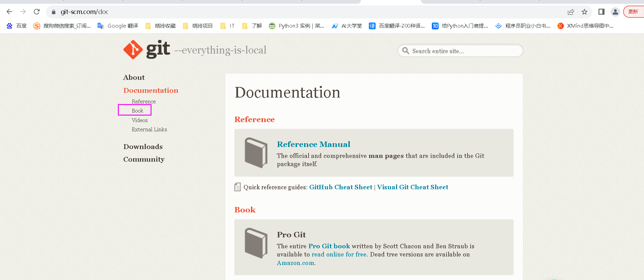644x280 pixels.
Task: Open the 程序员职业小白书 bookmark
Action: point(523,26)
